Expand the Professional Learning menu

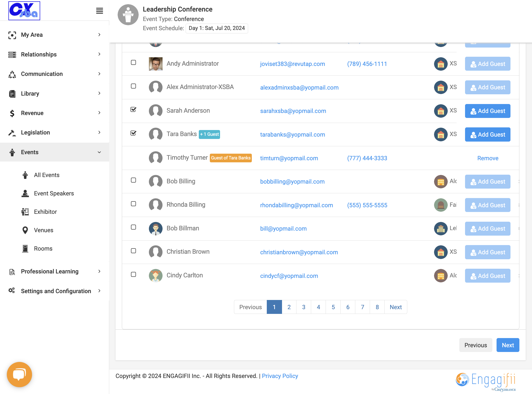(55, 271)
